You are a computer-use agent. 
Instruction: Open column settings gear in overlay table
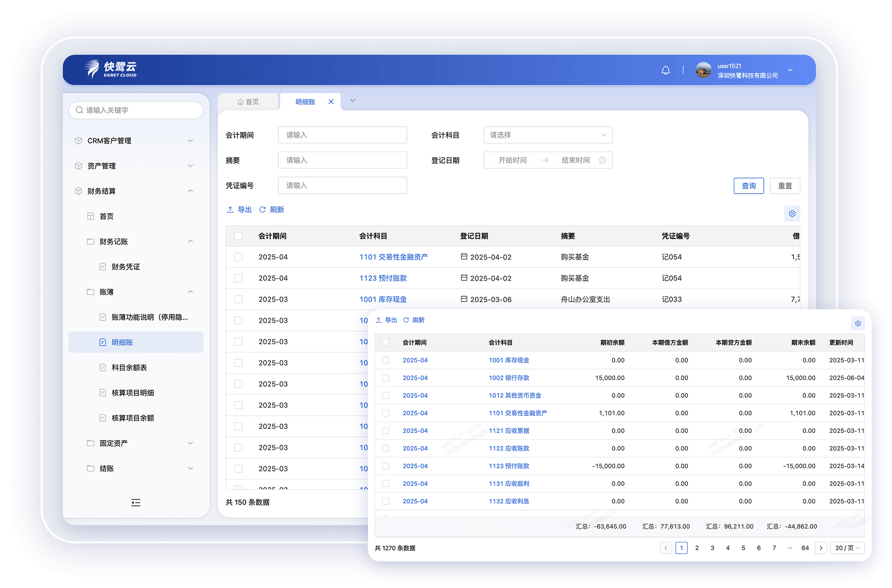pos(858,323)
